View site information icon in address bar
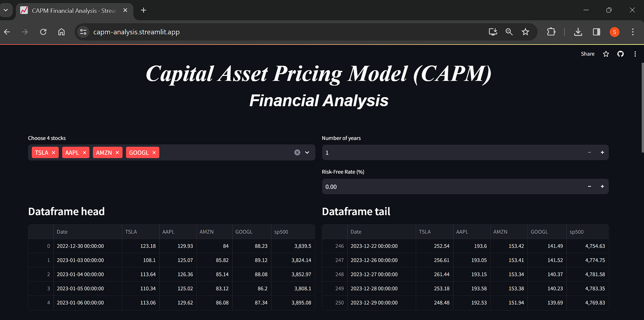This screenshot has height=320, width=644. pos(83,32)
